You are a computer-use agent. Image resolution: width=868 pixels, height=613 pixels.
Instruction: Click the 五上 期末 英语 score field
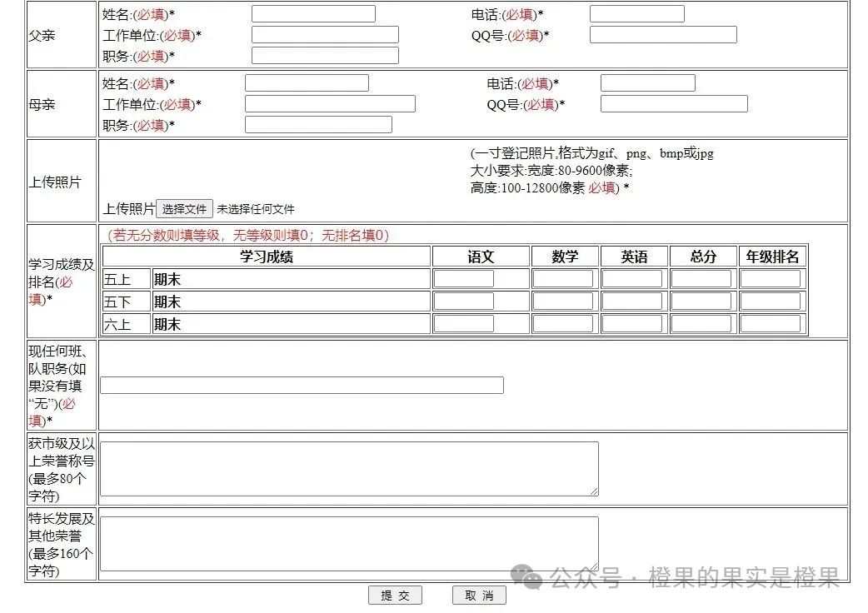pos(632,279)
